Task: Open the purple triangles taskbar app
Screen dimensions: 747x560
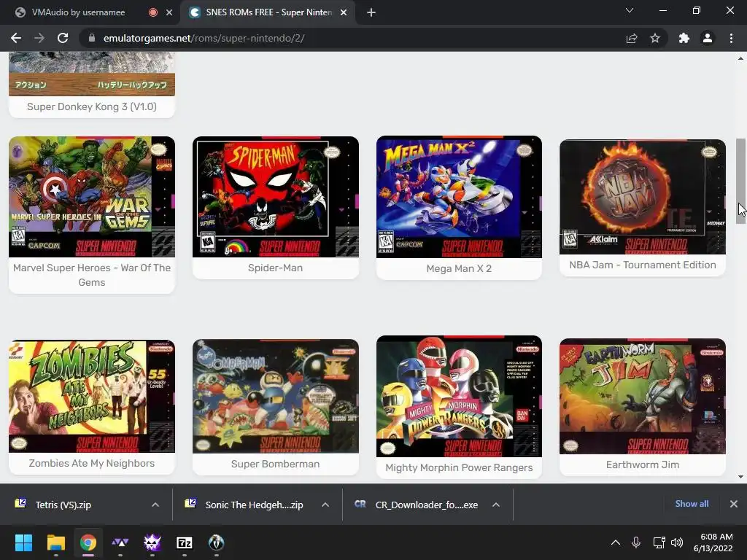Action: 120,542
